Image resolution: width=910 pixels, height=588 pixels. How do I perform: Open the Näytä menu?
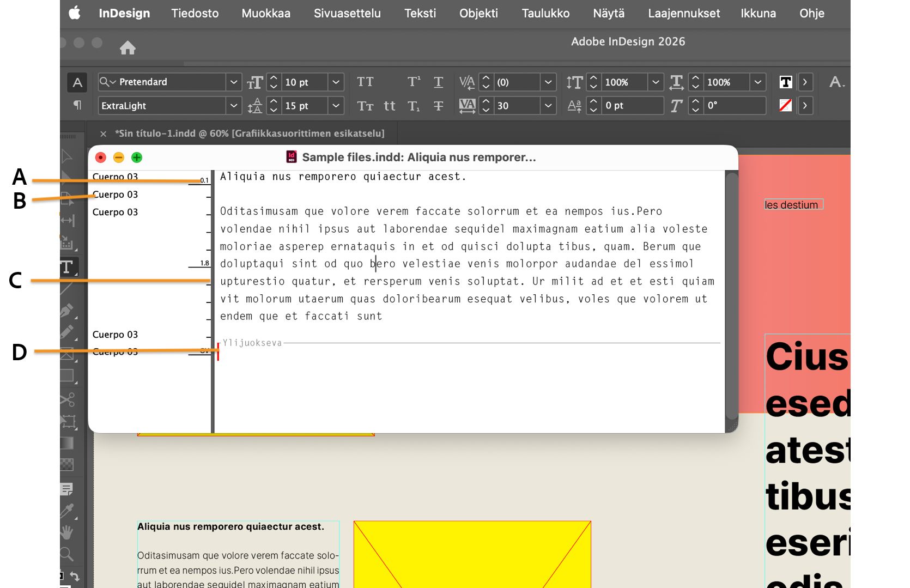click(609, 13)
